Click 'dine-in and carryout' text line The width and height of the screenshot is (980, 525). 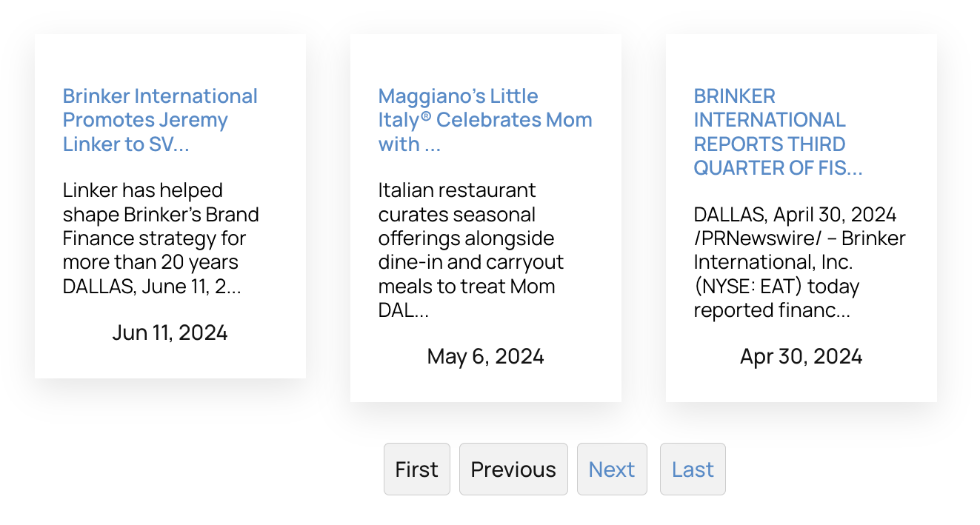470,262
